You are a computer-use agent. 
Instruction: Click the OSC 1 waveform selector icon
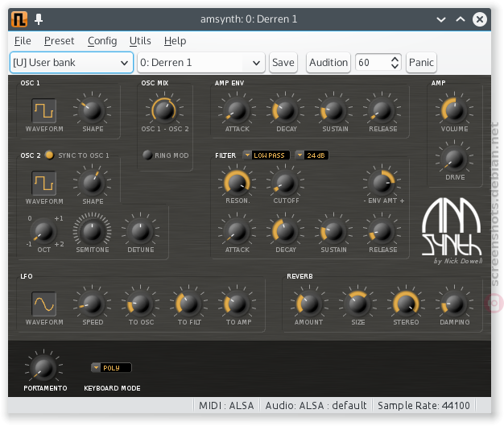click(x=44, y=111)
